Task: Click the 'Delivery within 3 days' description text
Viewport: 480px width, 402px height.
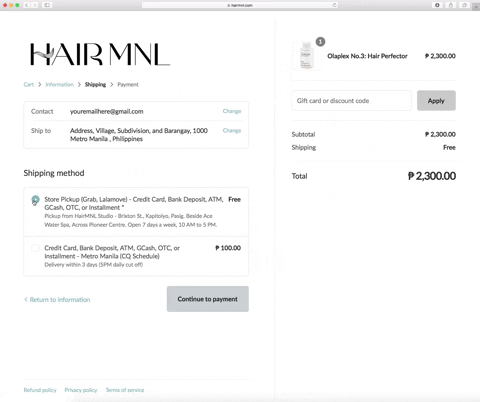Action: [x=94, y=265]
